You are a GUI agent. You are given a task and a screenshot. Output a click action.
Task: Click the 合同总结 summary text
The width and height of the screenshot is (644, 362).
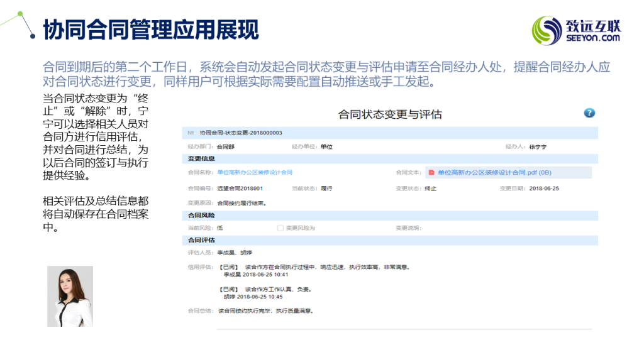click(265, 310)
